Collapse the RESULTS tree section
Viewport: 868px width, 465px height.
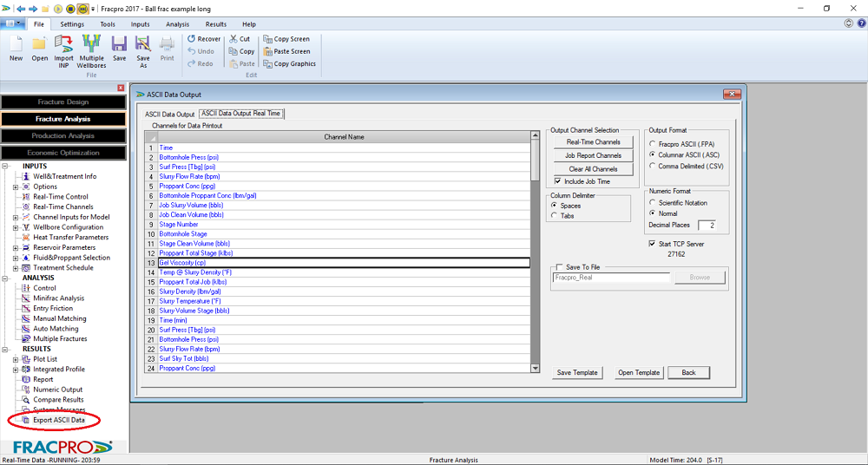[5, 349]
